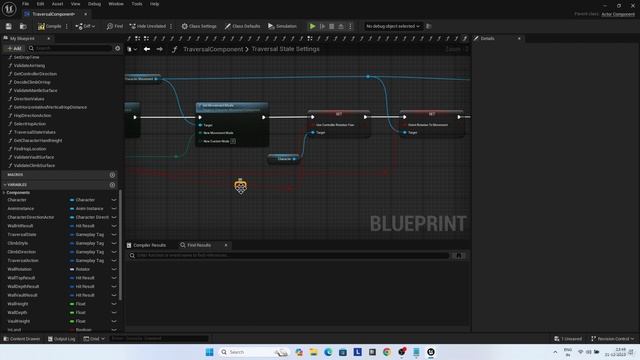
Task: Click the Character variable getter node
Action: pyautogui.click(x=283, y=159)
